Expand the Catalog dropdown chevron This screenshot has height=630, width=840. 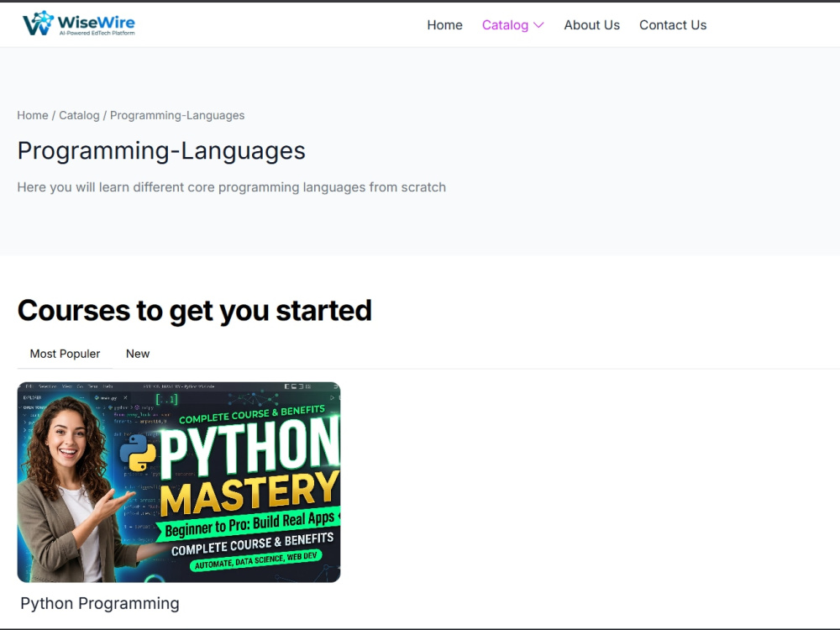point(539,25)
